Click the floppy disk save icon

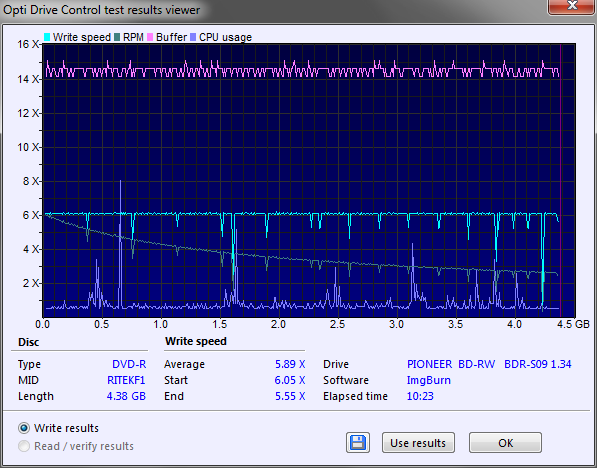(358, 443)
